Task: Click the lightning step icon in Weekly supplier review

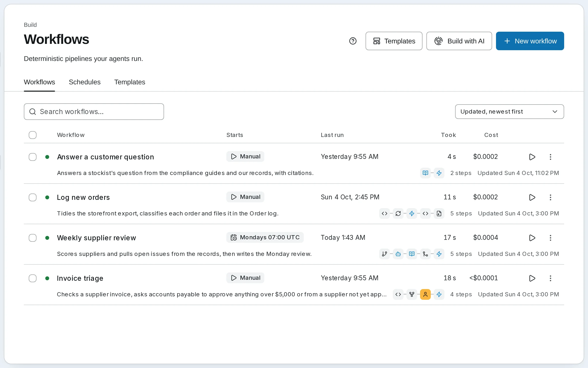Action: pyautogui.click(x=439, y=254)
